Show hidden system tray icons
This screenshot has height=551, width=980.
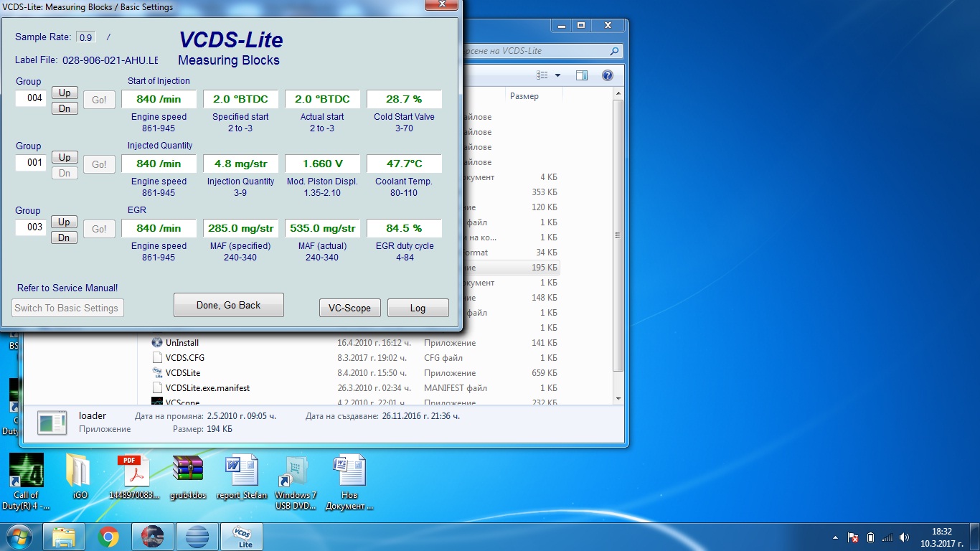[835, 537]
